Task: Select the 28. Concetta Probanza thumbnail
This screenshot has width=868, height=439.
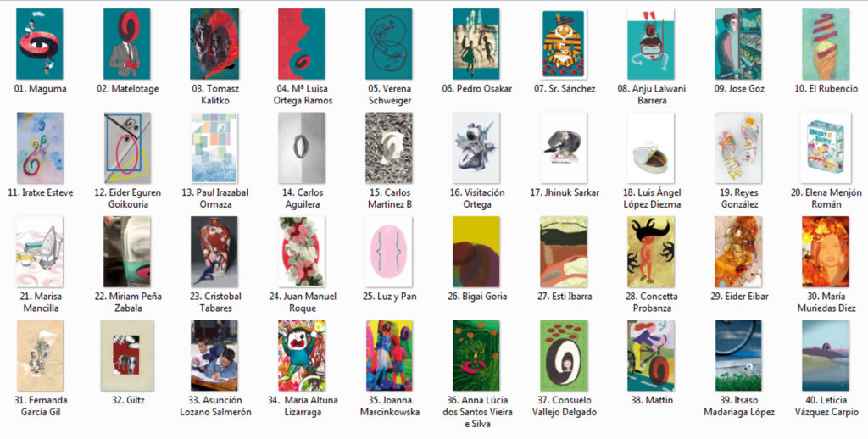Action: [x=651, y=252]
